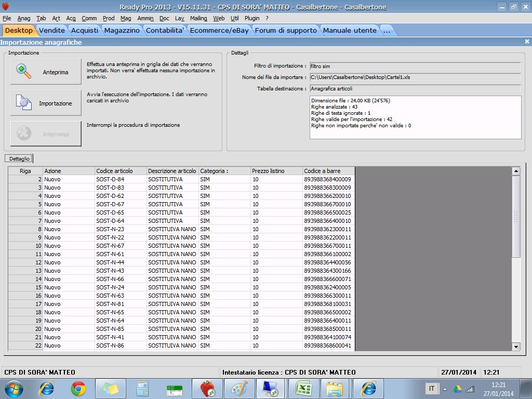Select the Desktop tab
Image resolution: width=532 pixels, height=399 pixels.
point(19,30)
